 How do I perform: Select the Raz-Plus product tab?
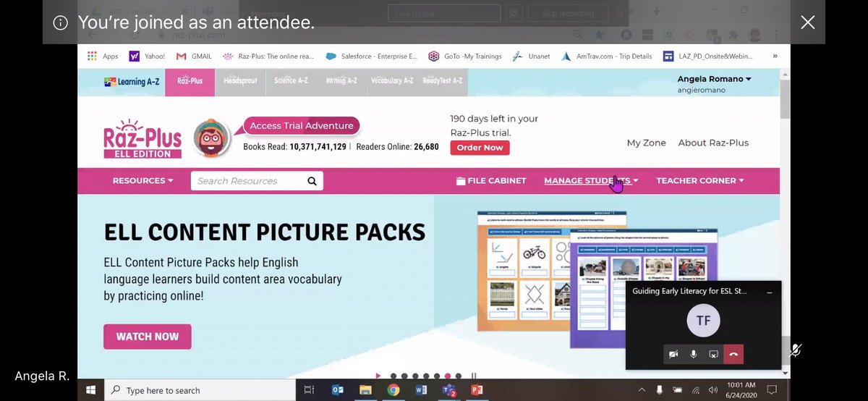point(190,81)
